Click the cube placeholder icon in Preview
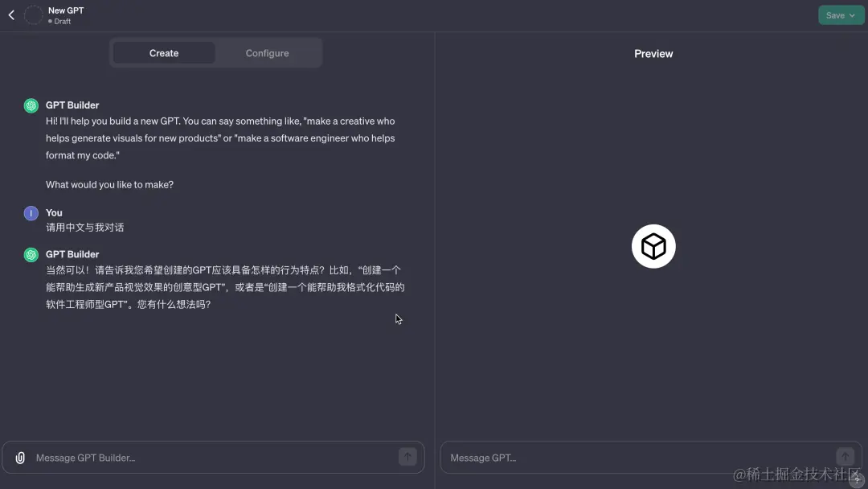Viewport: 868px width, 489px height. point(653,246)
